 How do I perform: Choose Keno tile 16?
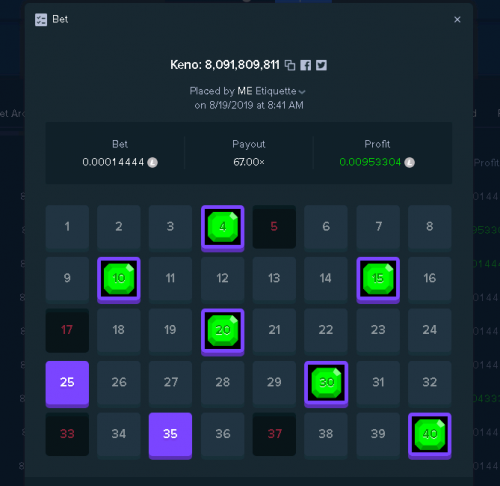click(x=430, y=279)
